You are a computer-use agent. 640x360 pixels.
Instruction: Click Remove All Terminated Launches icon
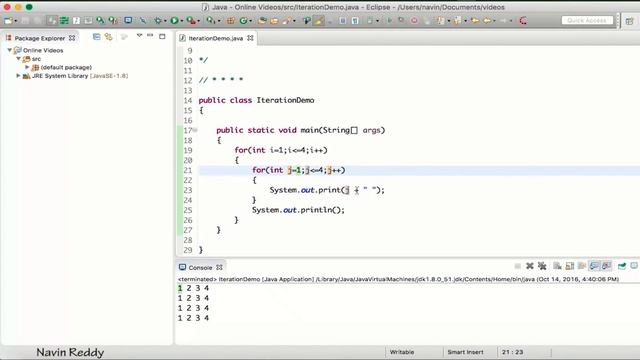click(542, 266)
